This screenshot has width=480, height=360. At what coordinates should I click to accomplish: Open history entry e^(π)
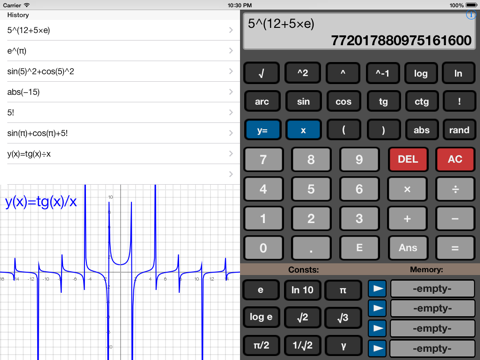pos(120,51)
